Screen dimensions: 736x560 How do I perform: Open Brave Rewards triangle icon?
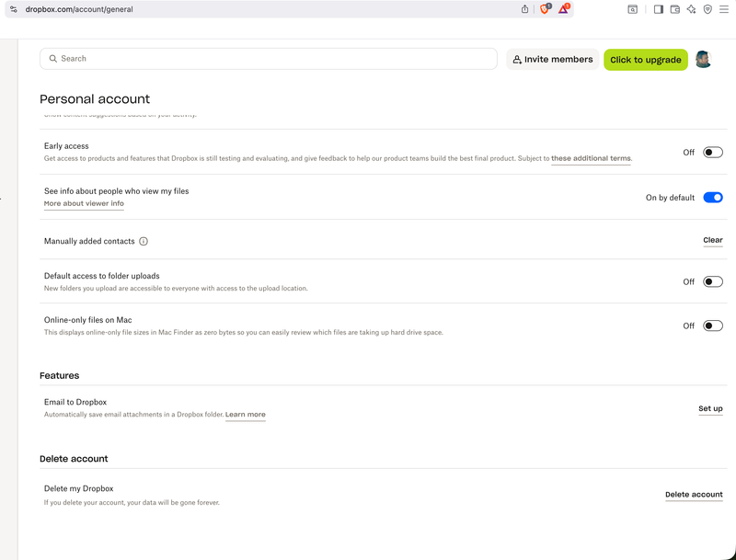tap(563, 8)
